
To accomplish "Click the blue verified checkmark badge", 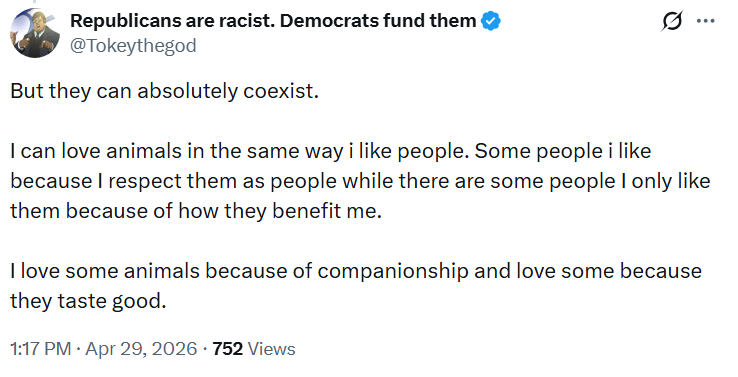I will 491,21.
